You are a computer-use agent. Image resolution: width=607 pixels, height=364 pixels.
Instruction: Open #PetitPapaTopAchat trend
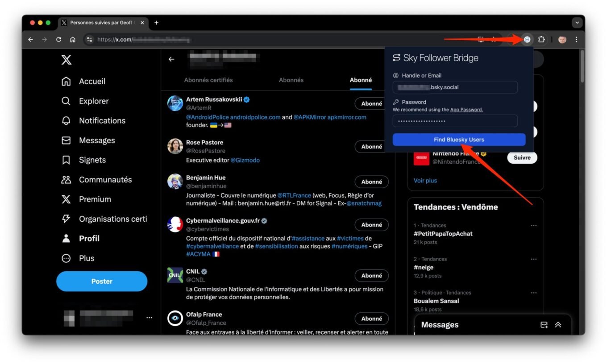click(443, 234)
